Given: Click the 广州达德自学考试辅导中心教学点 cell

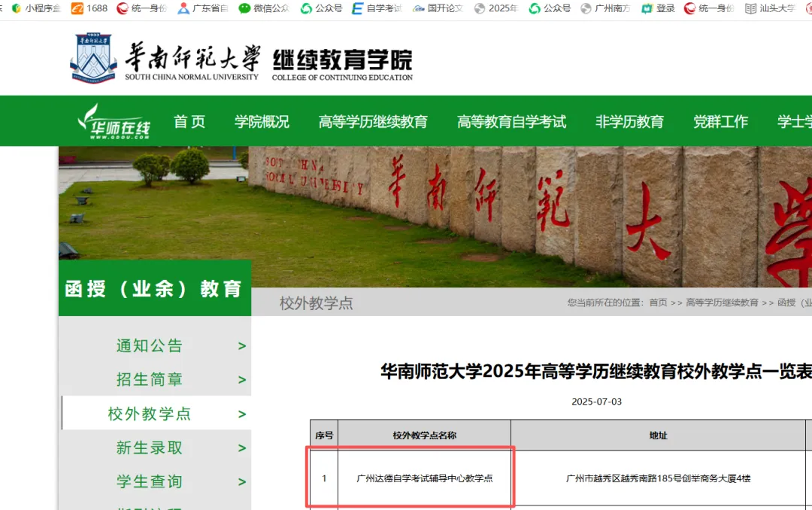Looking at the screenshot, I should tap(425, 478).
